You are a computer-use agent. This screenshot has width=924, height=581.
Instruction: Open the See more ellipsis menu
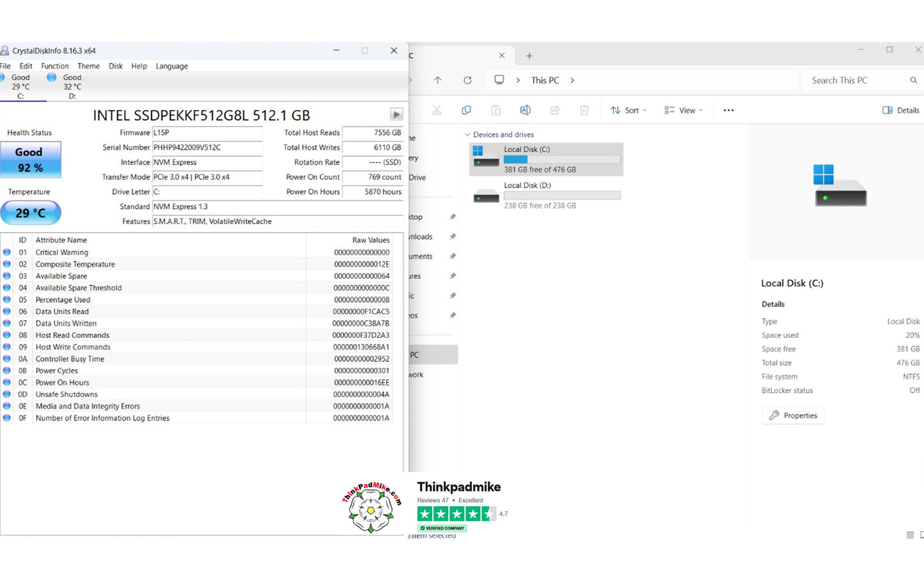click(728, 110)
